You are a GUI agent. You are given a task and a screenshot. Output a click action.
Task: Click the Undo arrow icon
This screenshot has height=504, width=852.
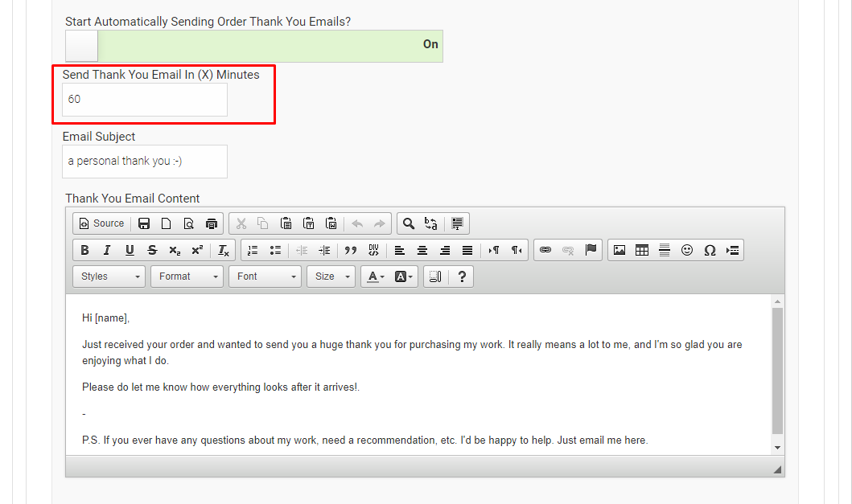[x=357, y=223]
